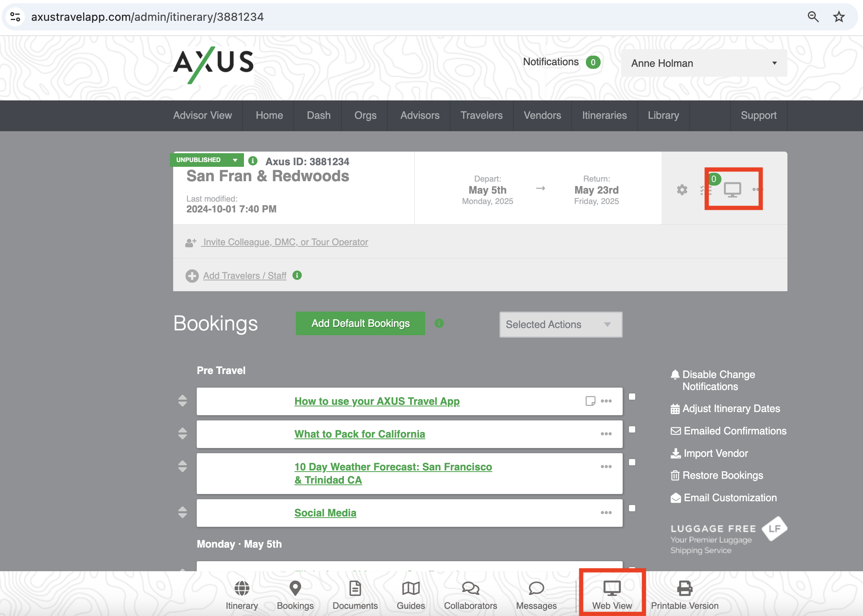Viewport: 863px width, 616px height.
Task: Click Disable Change Notifications
Action: [713, 380]
